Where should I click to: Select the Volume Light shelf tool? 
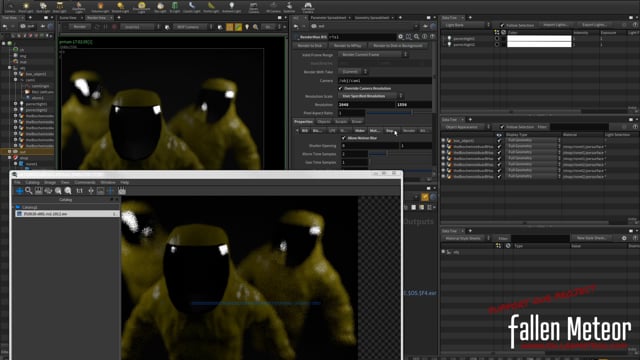tap(100, 7)
